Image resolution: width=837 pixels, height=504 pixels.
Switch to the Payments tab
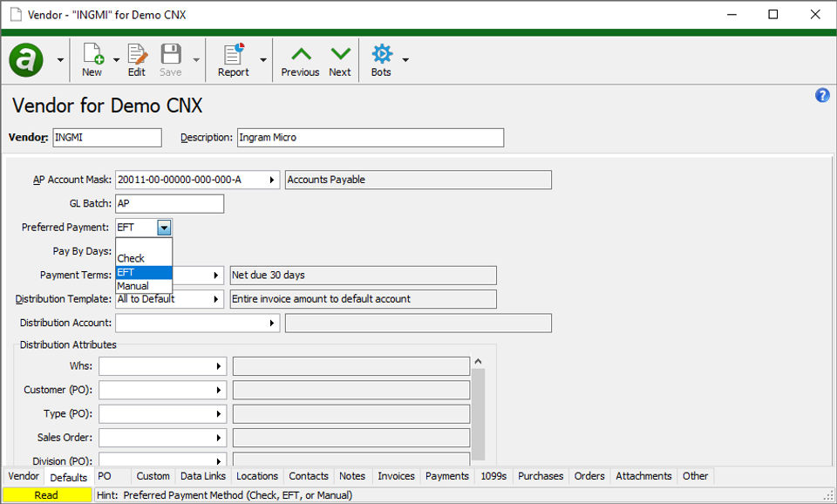(446, 476)
